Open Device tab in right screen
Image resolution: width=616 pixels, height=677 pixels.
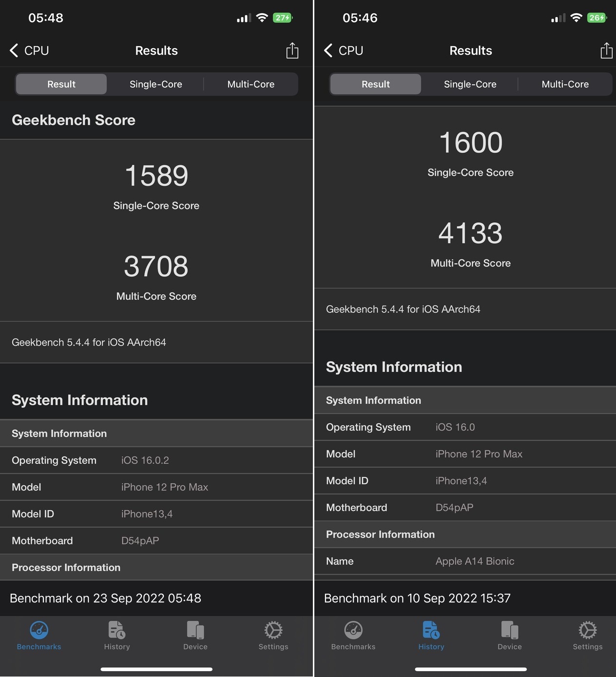point(510,636)
